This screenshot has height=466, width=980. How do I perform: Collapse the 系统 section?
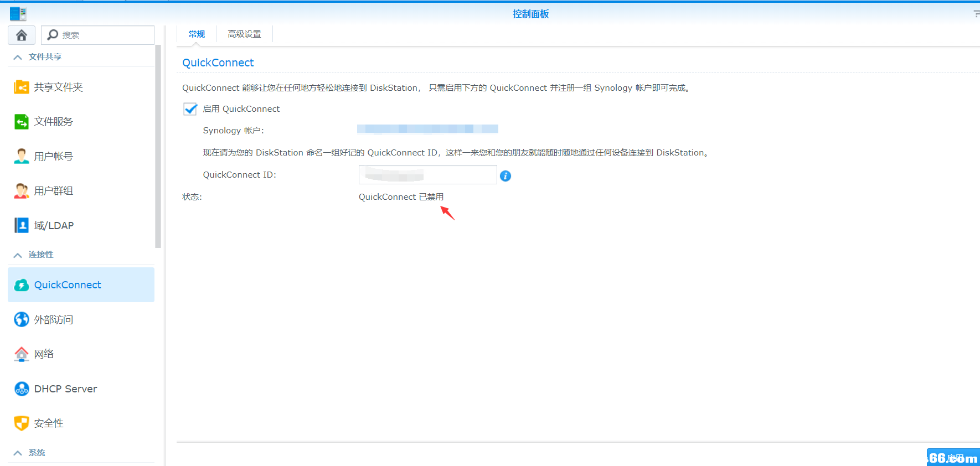(x=18, y=453)
